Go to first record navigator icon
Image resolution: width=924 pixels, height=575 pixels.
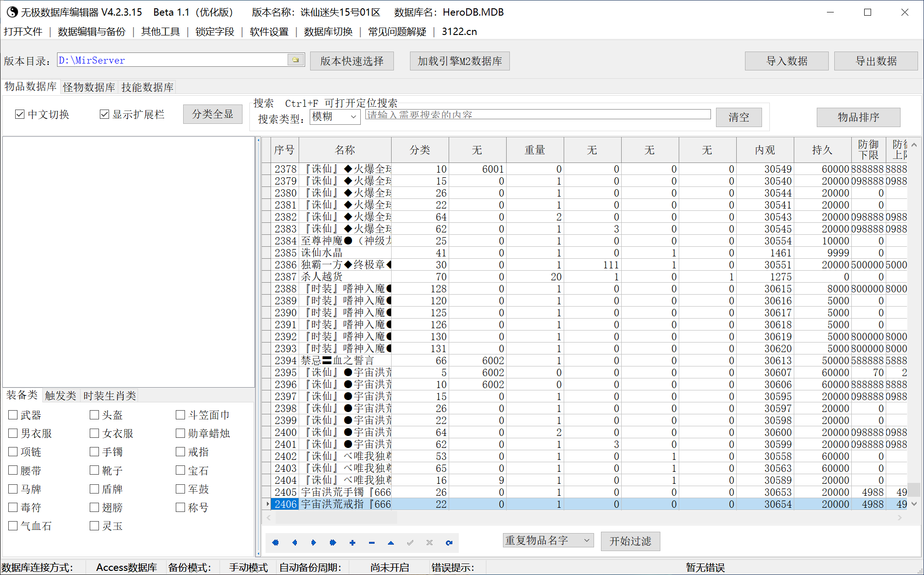275,542
